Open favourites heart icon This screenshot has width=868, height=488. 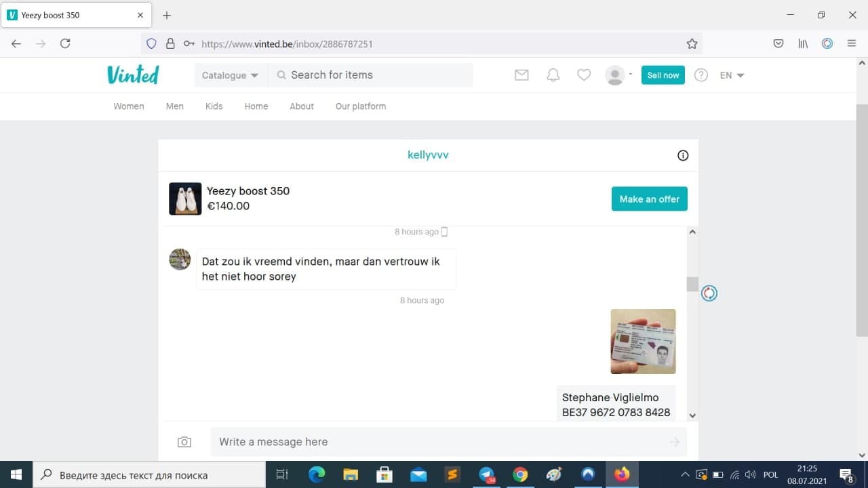tap(584, 75)
